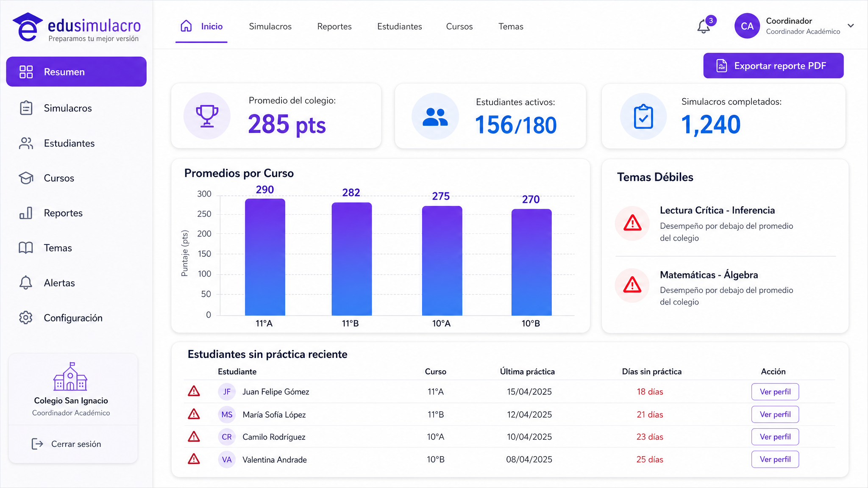The image size is (868, 488).
Task: Click Cerrar sesión text link
Action: tap(76, 444)
